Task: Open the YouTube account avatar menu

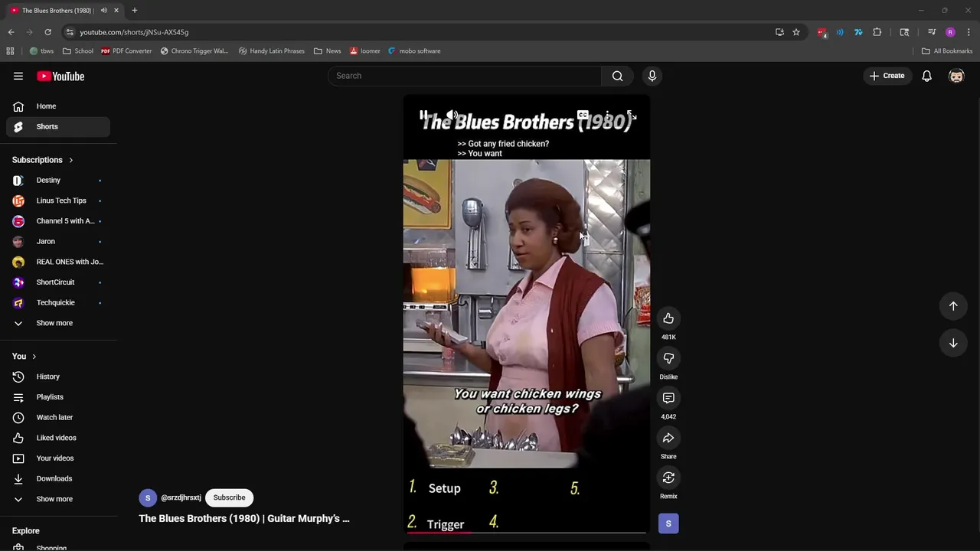Action: [956, 76]
